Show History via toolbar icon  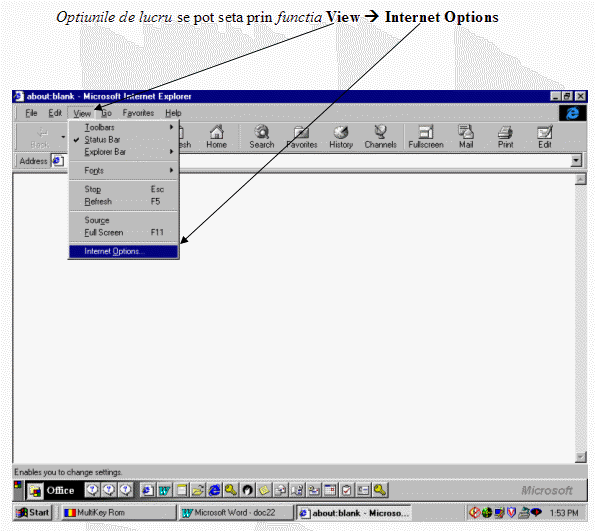[341, 137]
